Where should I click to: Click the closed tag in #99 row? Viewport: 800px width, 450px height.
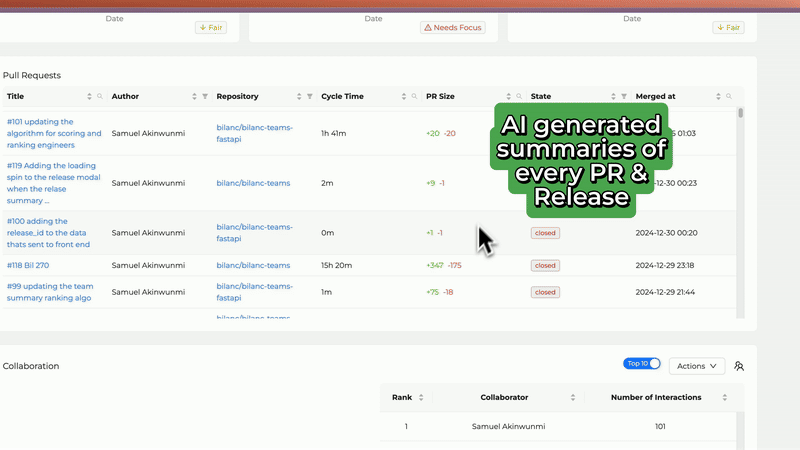pos(545,292)
